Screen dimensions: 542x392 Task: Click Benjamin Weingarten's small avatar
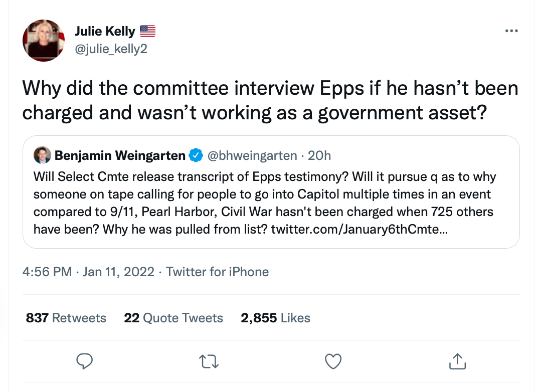coord(42,155)
